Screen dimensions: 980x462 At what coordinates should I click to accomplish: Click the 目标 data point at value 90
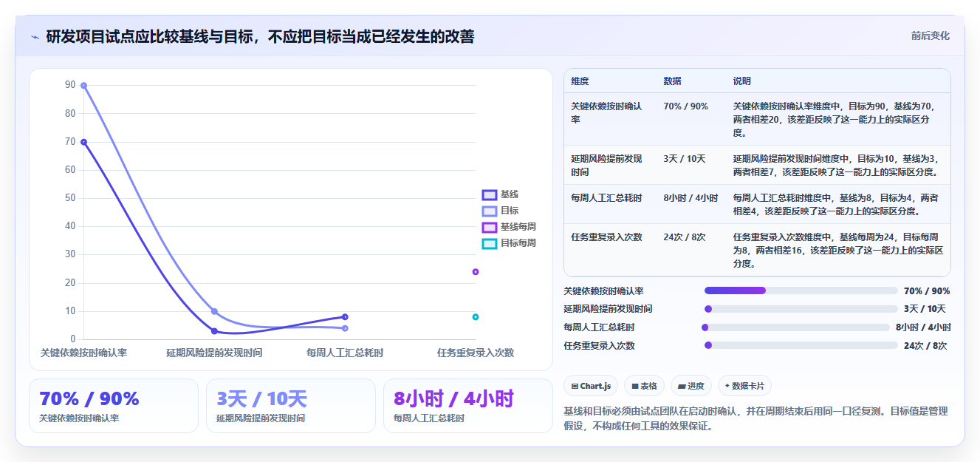[x=83, y=86]
